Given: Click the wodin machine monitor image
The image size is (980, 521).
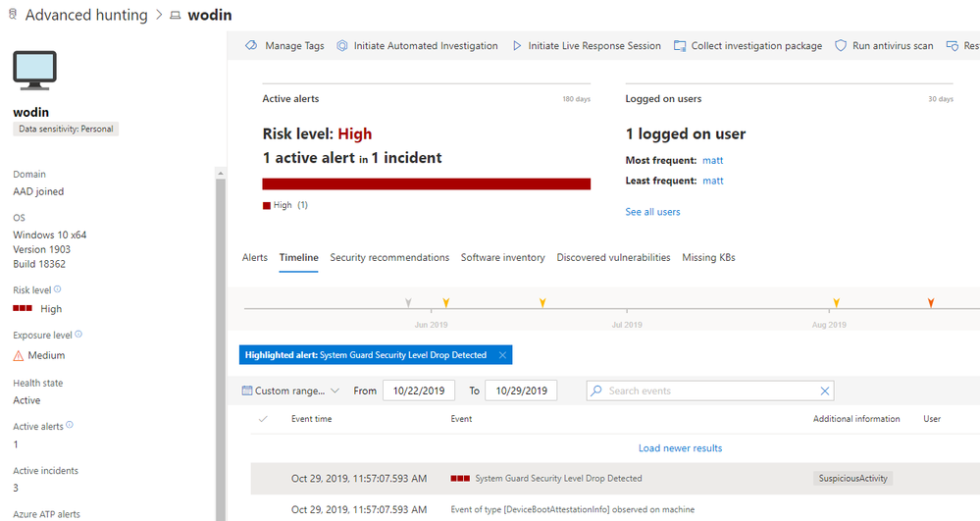Looking at the screenshot, I should coord(34,70).
